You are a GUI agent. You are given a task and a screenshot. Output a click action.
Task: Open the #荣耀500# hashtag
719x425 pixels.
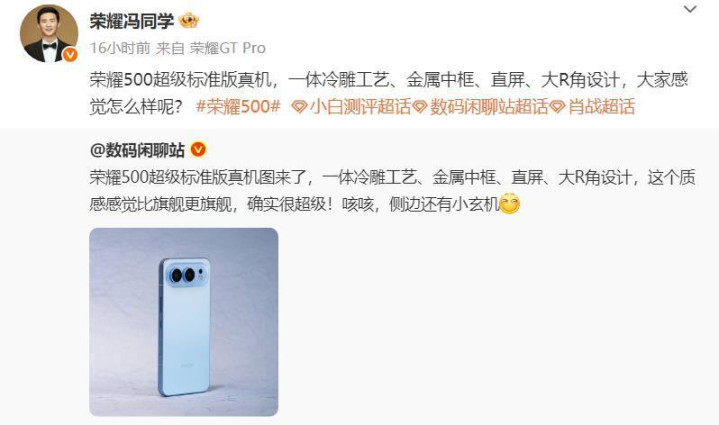(x=238, y=106)
